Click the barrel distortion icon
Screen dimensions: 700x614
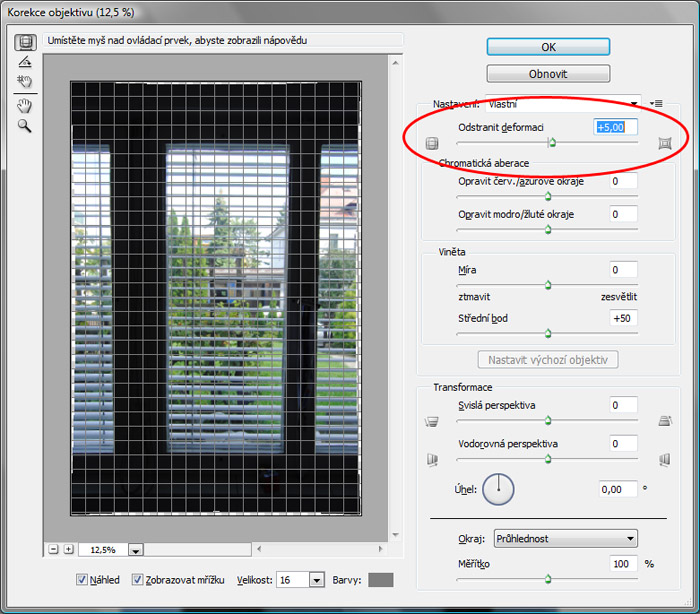(x=432, y=143)
